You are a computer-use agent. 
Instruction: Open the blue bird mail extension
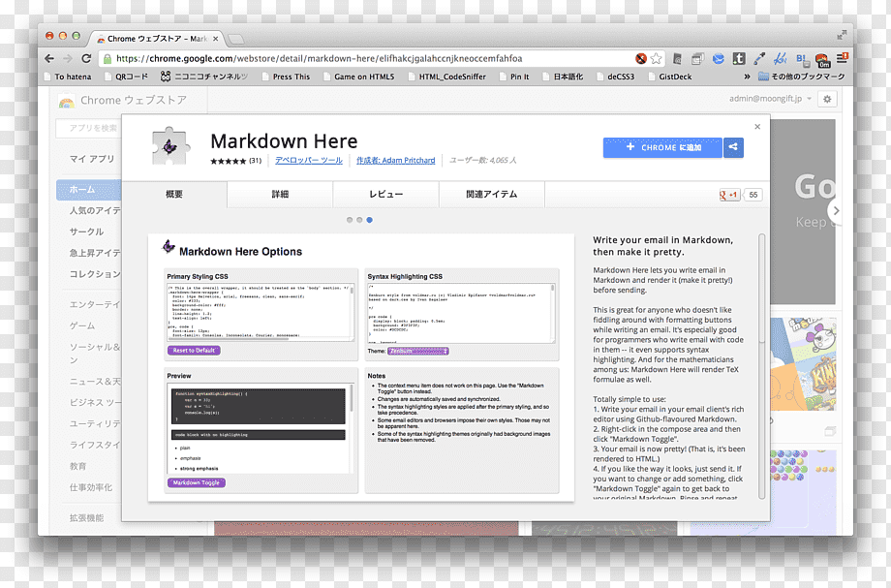pyautogui.click(x=719, y=58)
